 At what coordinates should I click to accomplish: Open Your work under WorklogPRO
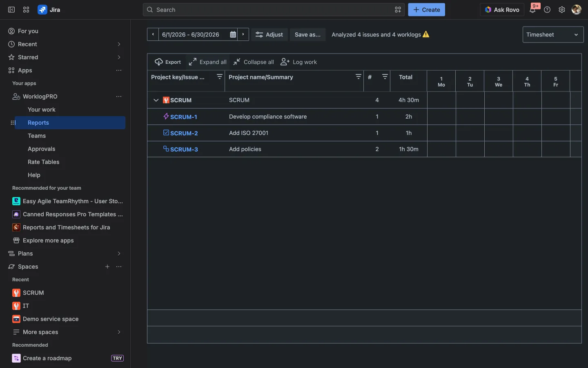coord(42,110)
